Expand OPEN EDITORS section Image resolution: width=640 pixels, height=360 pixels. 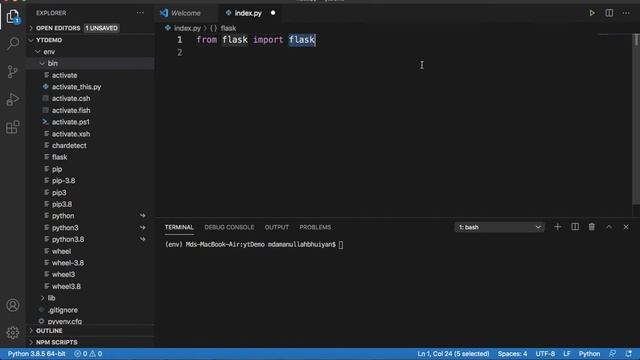click(58, 28)
